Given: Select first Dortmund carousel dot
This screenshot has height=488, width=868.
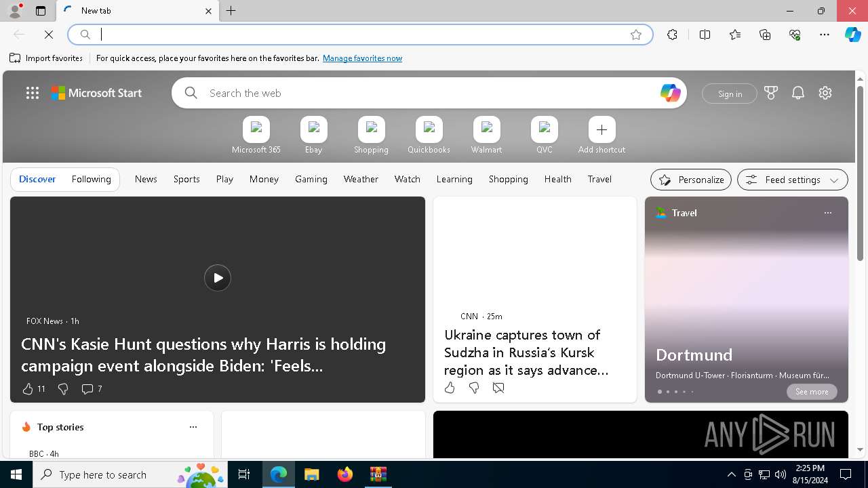Looking at the screenshot, I should [x=659, y=392].
